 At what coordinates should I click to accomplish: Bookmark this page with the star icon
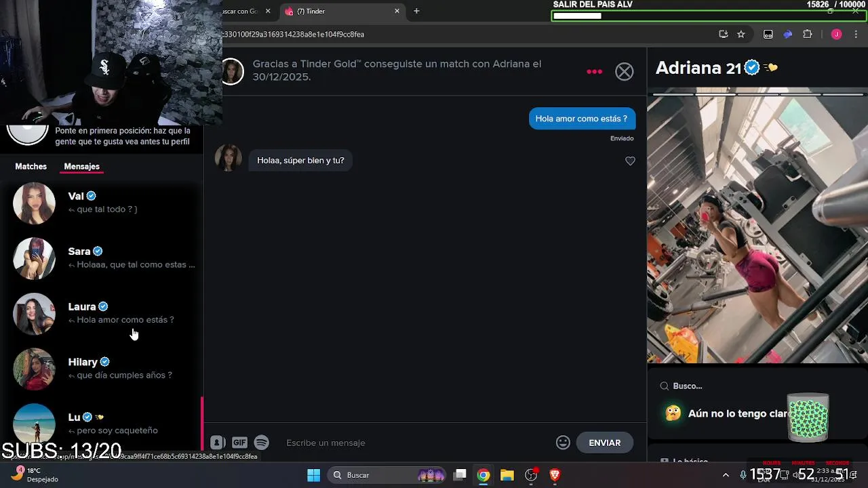pos(741,34)
